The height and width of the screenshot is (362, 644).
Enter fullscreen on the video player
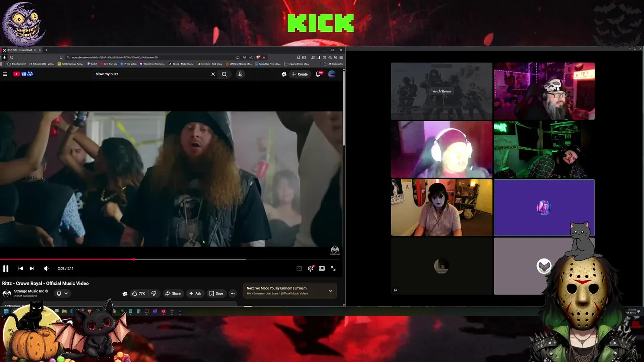tap(333, 269)
